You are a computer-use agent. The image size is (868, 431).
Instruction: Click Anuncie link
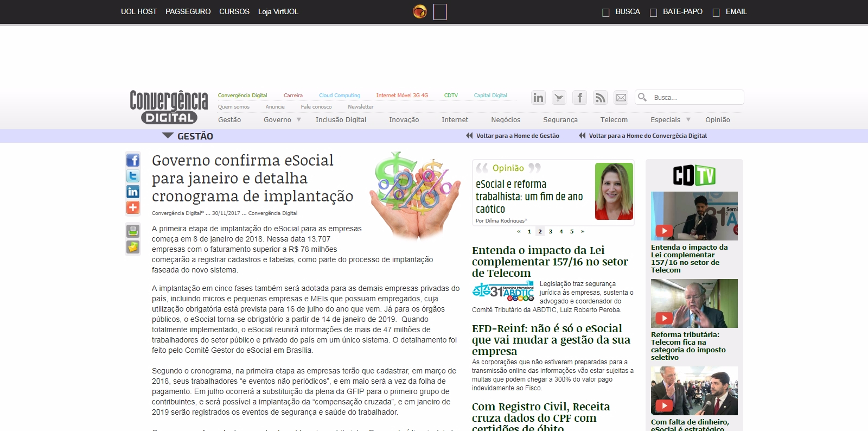pyautogui.click(x=275, y=107)
